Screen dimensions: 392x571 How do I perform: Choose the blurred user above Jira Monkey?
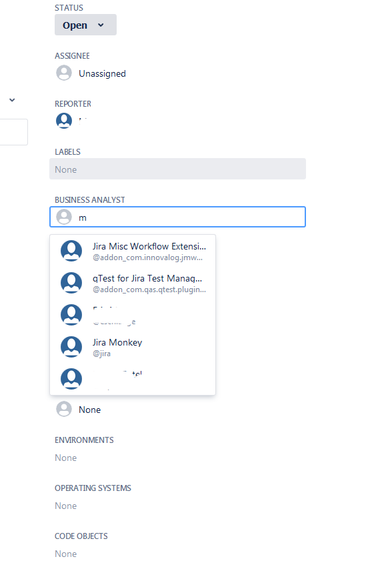133,315
